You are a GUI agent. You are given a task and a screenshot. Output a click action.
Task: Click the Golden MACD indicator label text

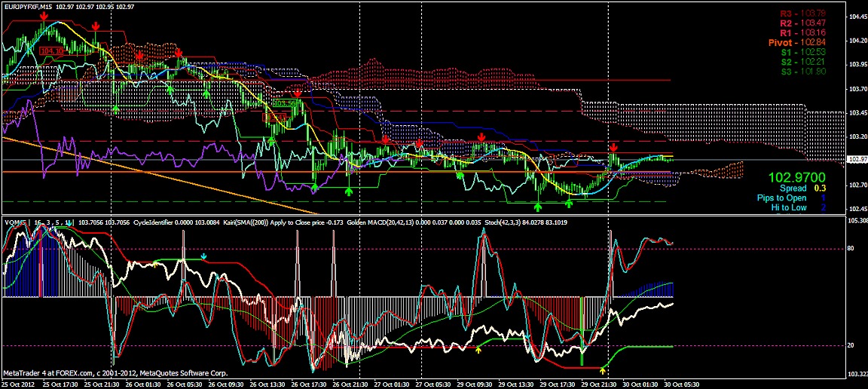click(x=382, y=223)
